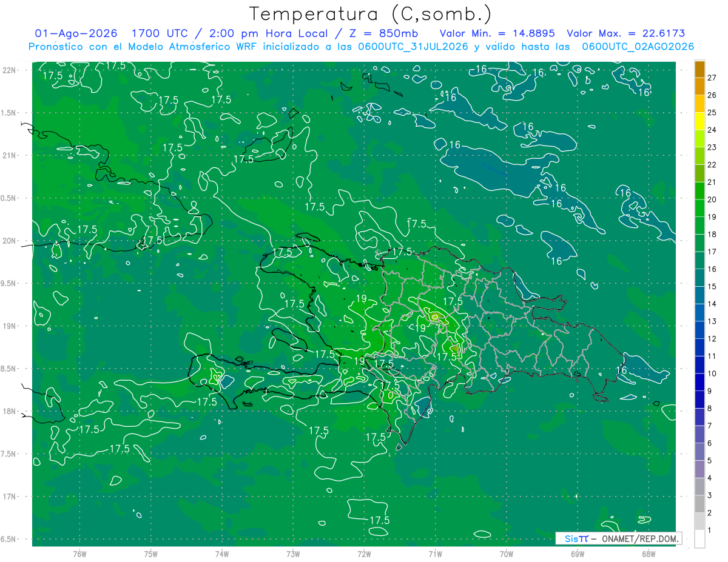This screenshot has height=562, width=728.
Task: Click the "75W" longitude axis label
Action: [x=151, y=554]
